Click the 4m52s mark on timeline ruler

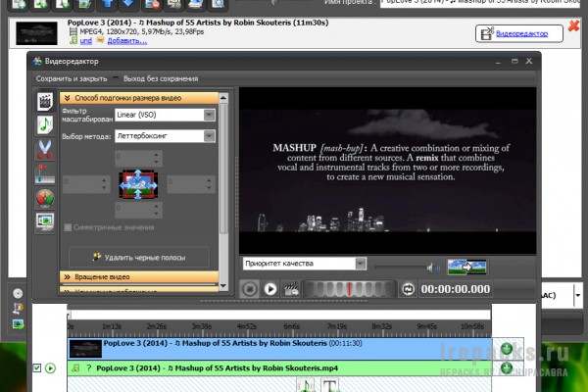point(247,326)
